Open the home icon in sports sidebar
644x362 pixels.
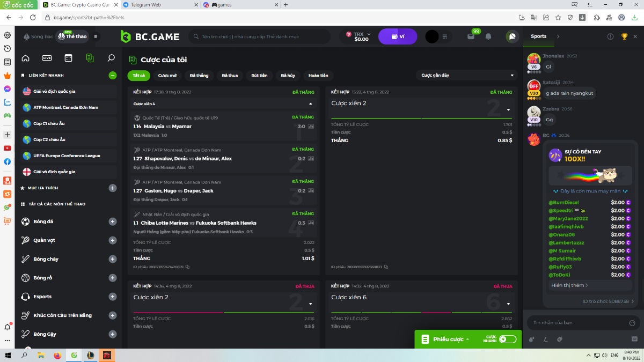pos(25,58)
